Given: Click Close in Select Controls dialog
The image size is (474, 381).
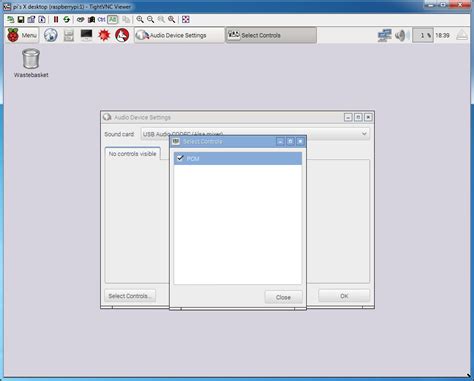Looking at the screenshot, I should [283, 297].
